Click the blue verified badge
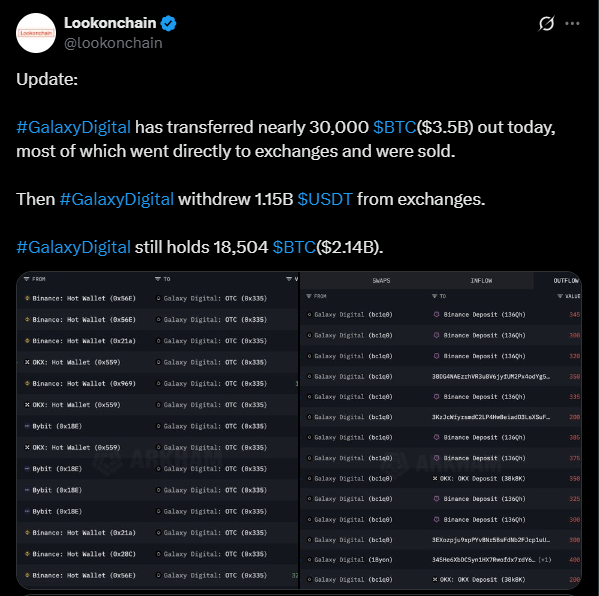599x596 pixels. [168, 23]
